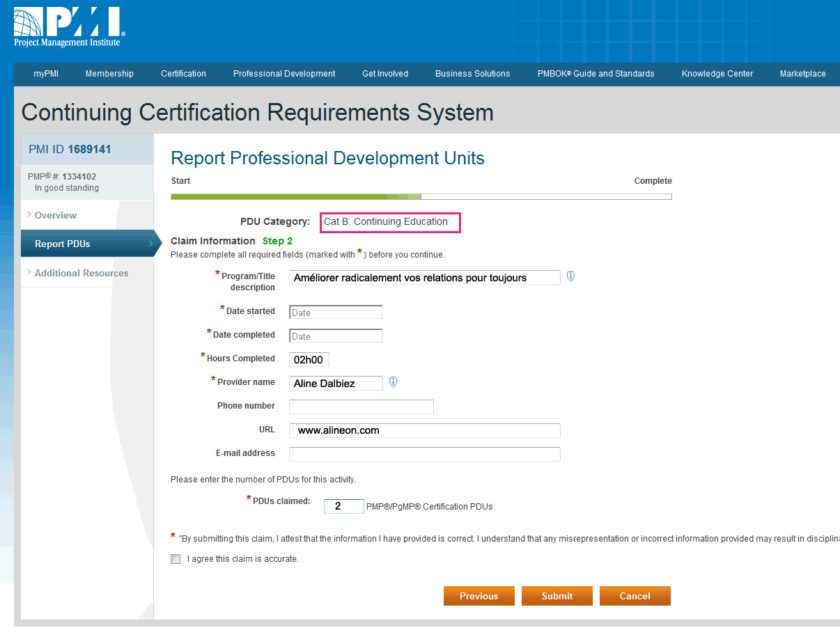Open info icon beside Program/Title description
840x630 pixels.
pos(570,276)
